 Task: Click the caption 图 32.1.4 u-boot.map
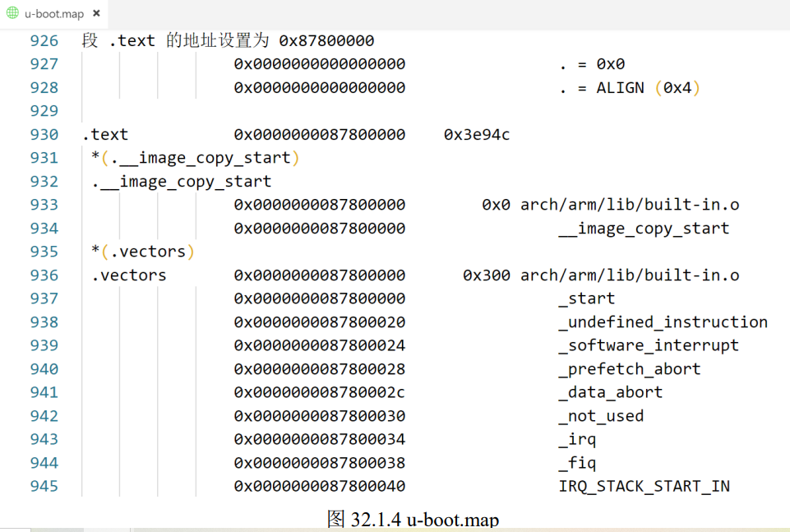(410, 520)
